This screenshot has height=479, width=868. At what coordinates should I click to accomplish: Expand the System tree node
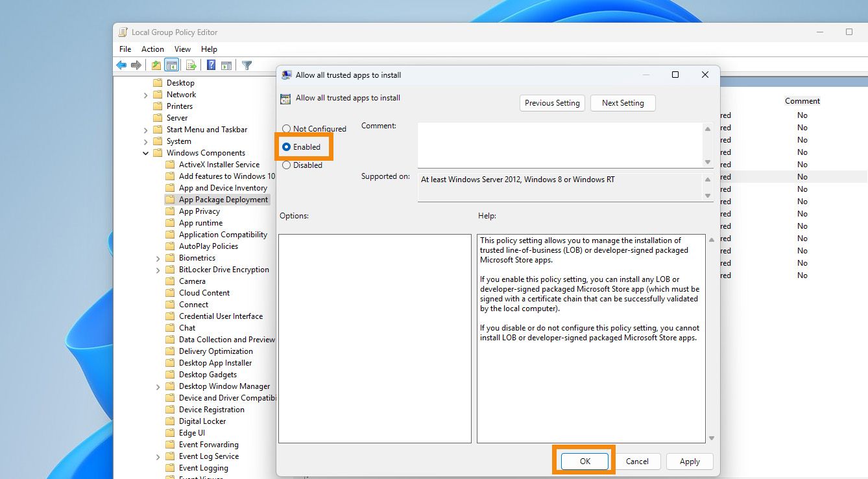click(146, 142)
